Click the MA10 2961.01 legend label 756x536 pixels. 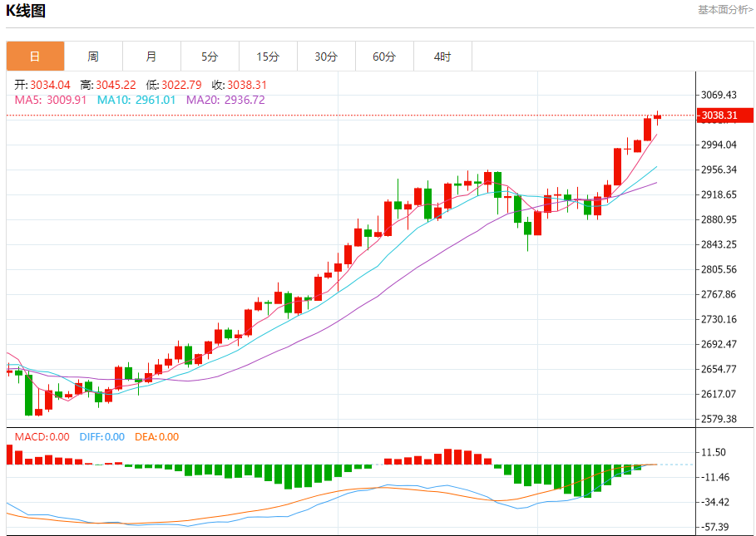(136, 100)
